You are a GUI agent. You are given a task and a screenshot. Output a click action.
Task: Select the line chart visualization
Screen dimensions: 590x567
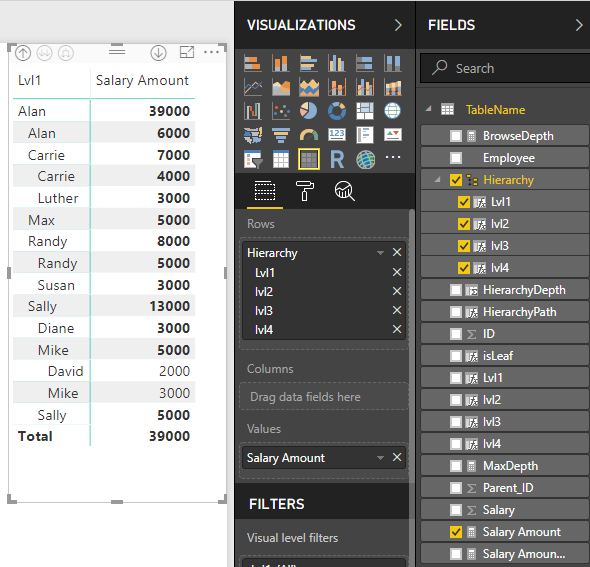[252, 87]
